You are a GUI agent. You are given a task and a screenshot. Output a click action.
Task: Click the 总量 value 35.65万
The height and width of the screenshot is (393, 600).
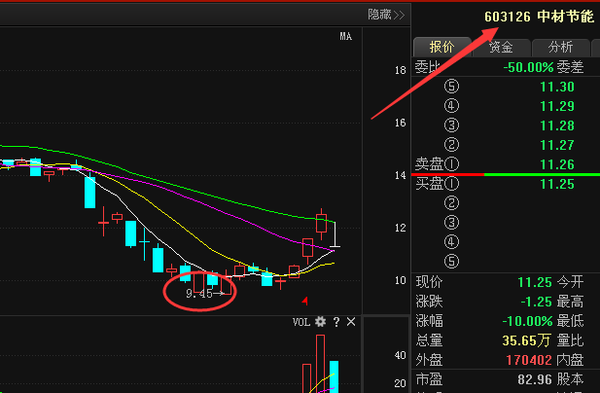(527, 341)
